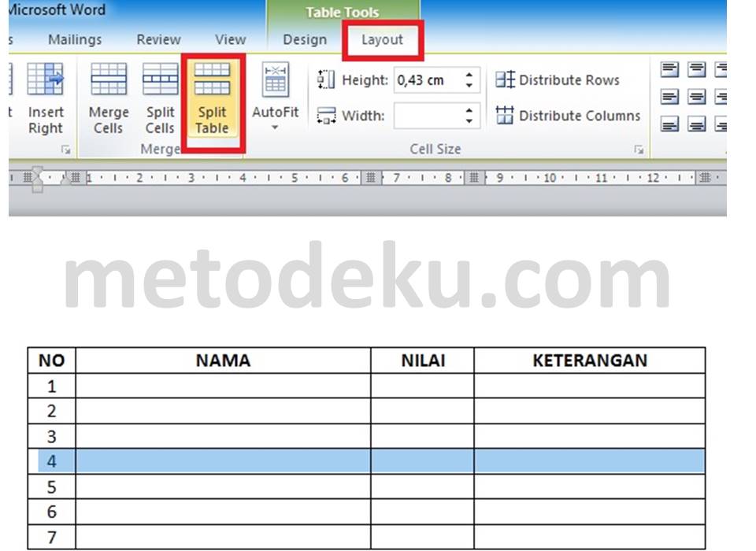
Task: Click the Split Cells icon
Action: point(160,79)
